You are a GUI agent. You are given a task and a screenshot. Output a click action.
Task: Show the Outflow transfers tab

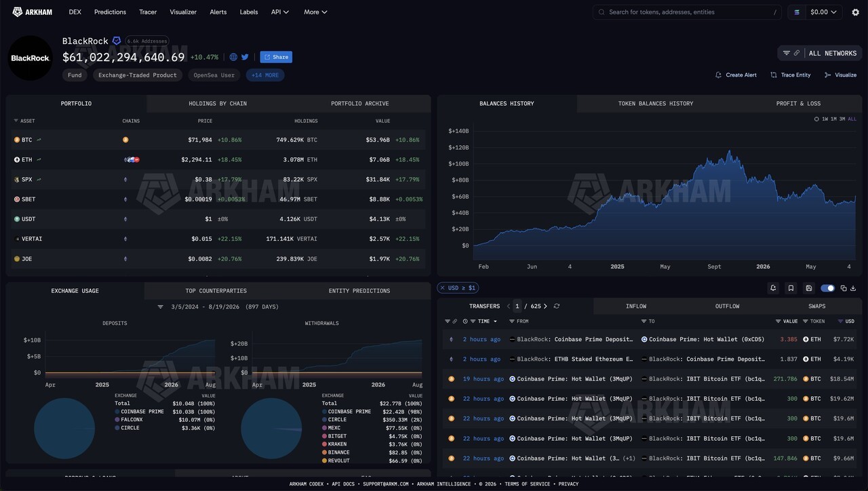pyautogui.click(x=727, y=307)
